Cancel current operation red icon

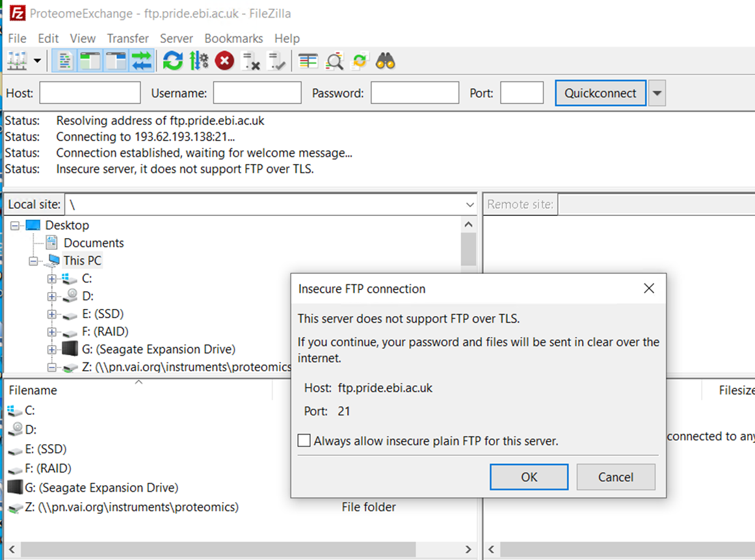(x=224, y=61)
